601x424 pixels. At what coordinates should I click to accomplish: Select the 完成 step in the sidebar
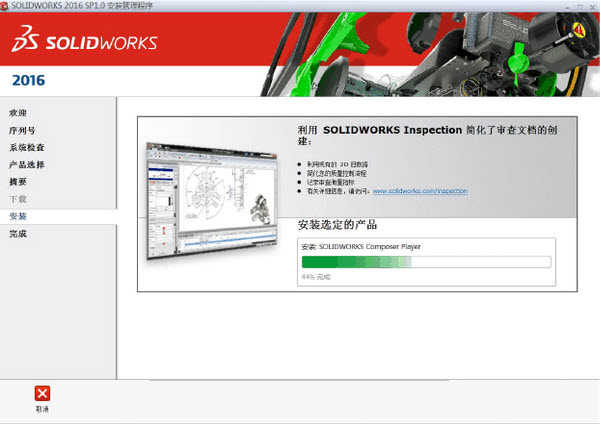(18, 233)
